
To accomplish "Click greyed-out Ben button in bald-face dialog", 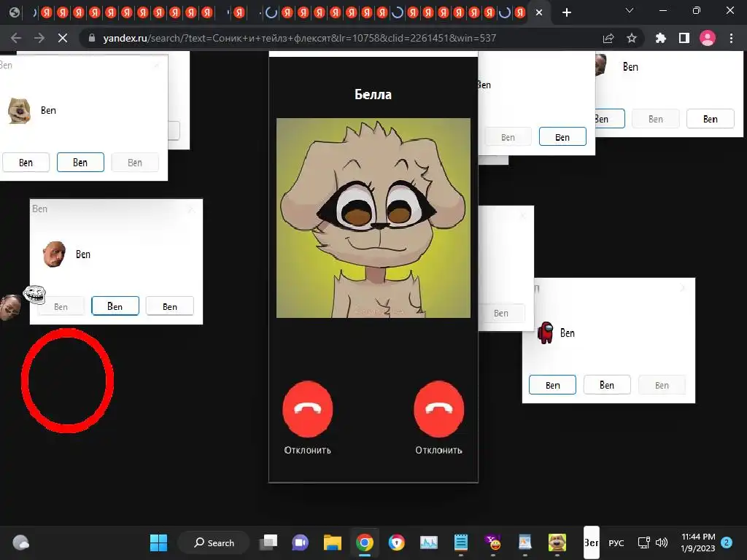I will 61,307.
